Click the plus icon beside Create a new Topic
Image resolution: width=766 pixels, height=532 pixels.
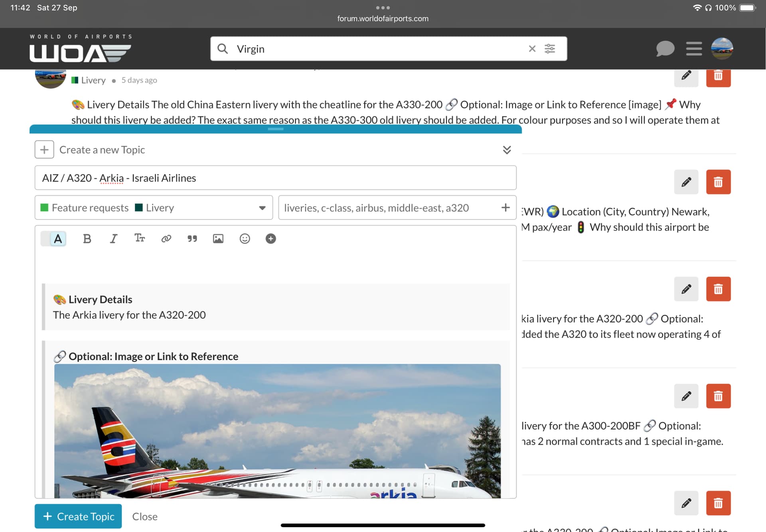(x=44, y=150)
